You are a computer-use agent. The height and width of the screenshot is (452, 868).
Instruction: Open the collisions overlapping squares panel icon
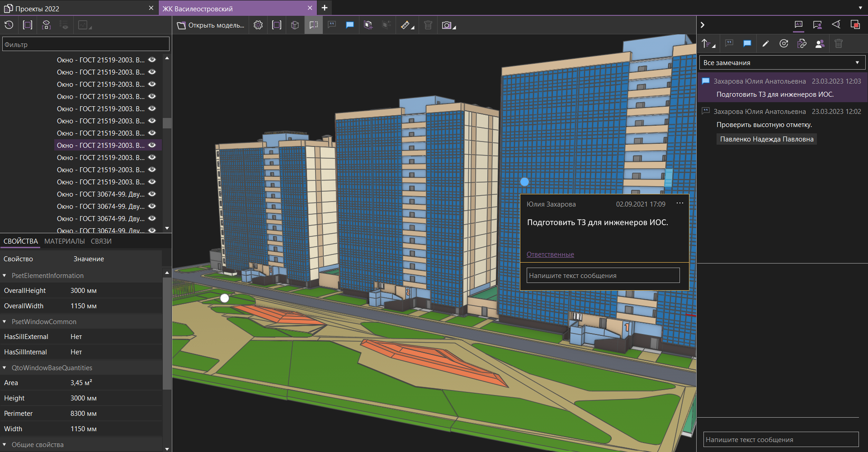[855, 25]
